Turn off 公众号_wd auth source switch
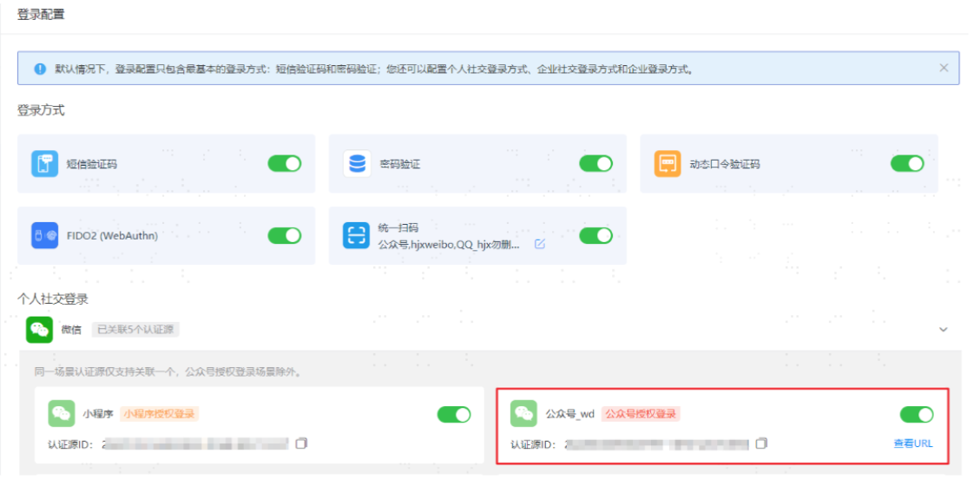980x486 pixels. 917,414
